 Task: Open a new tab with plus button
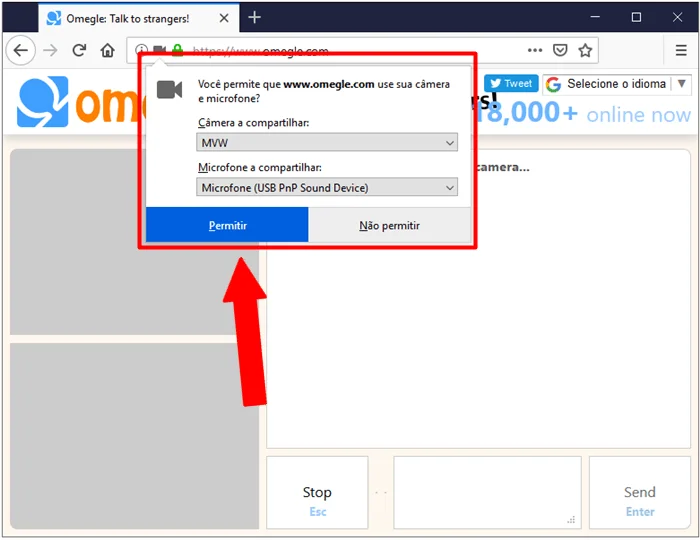point(254,17)
